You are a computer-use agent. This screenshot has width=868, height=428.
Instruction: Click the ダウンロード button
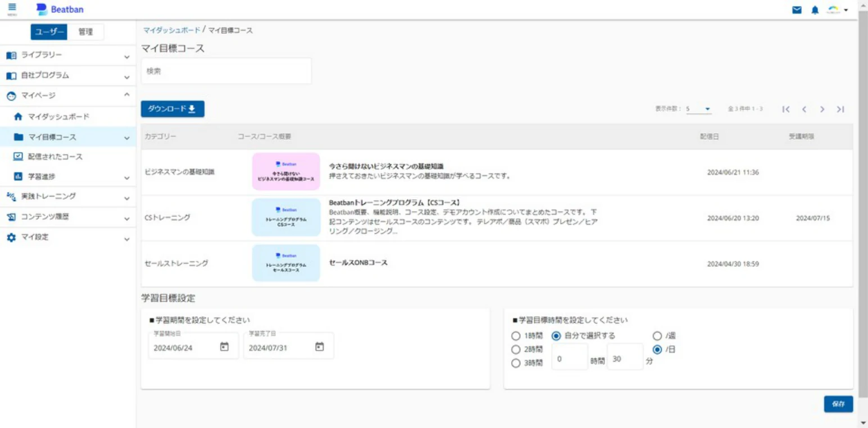tap(172, 109)
